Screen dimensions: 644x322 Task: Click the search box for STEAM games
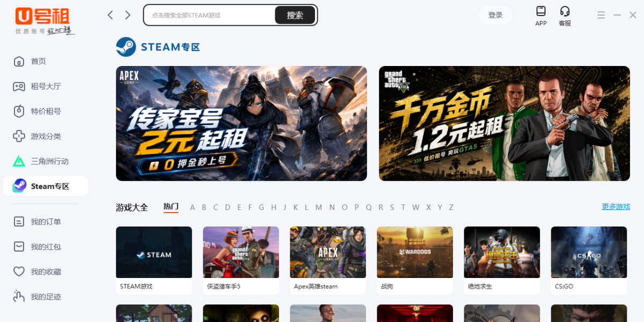(209, 15)
